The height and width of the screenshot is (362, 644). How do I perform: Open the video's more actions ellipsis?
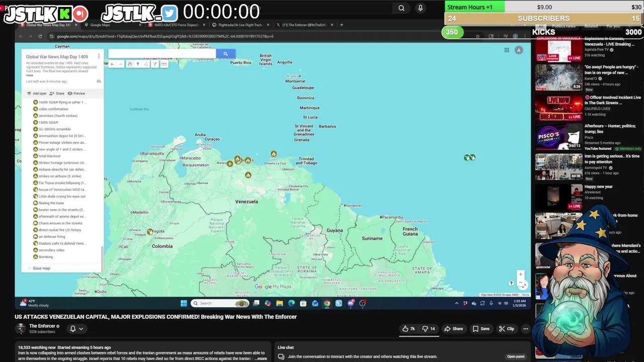pos(526,329)
